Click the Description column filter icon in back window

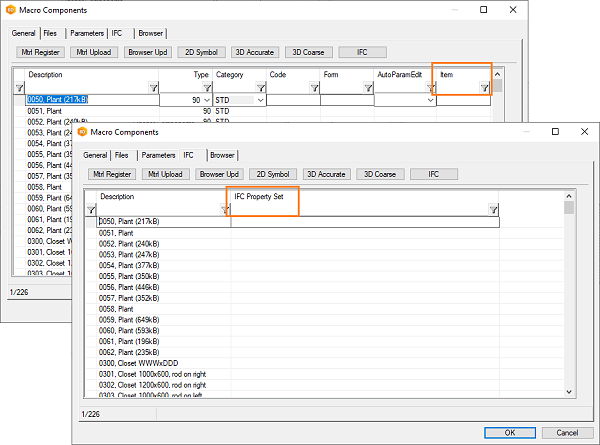(153, 88)
